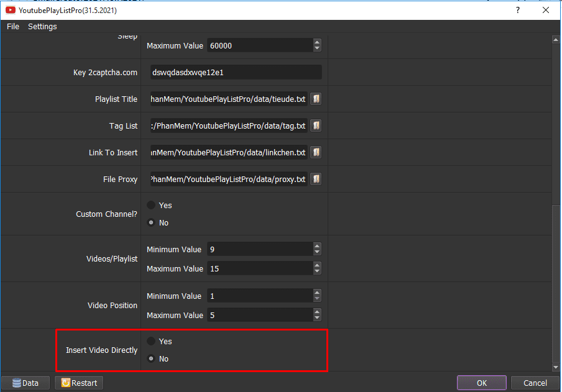Open the File menu
This screenshot has width=562, height=392.
pos(13,27)
